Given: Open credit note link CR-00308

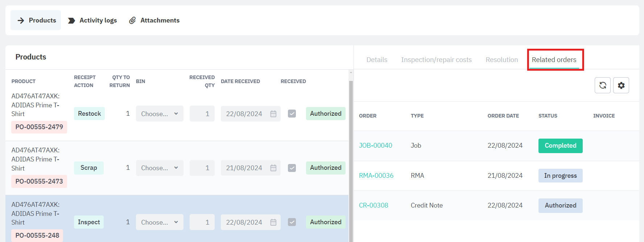Looking at the screenshot, I should pos(373,205).
